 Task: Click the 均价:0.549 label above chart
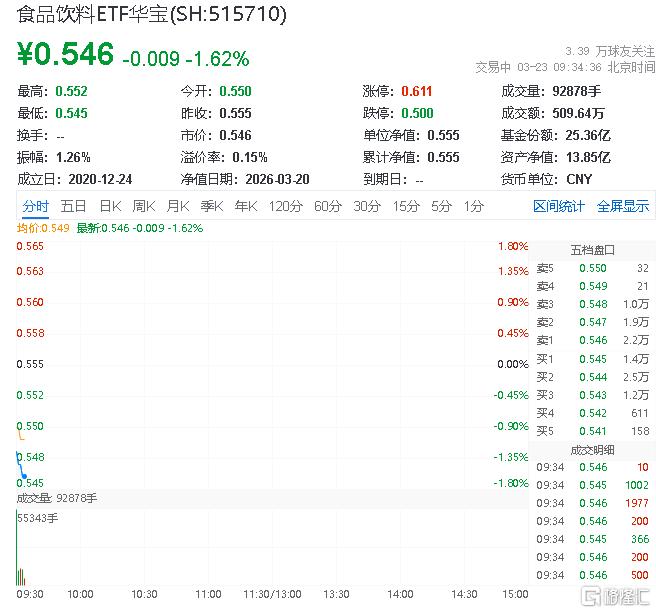click(x=43, y=228)
